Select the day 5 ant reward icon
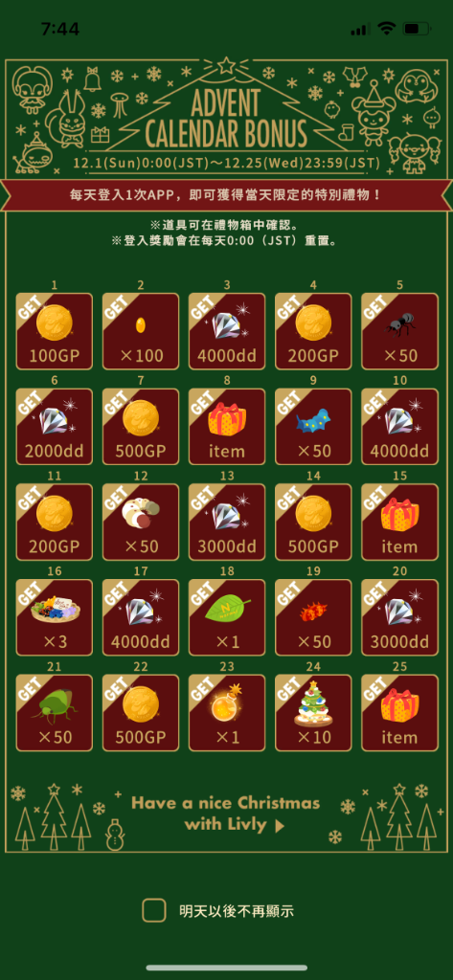Image resolution: width=453 pixels, height=980 pixels. (399, 331)
